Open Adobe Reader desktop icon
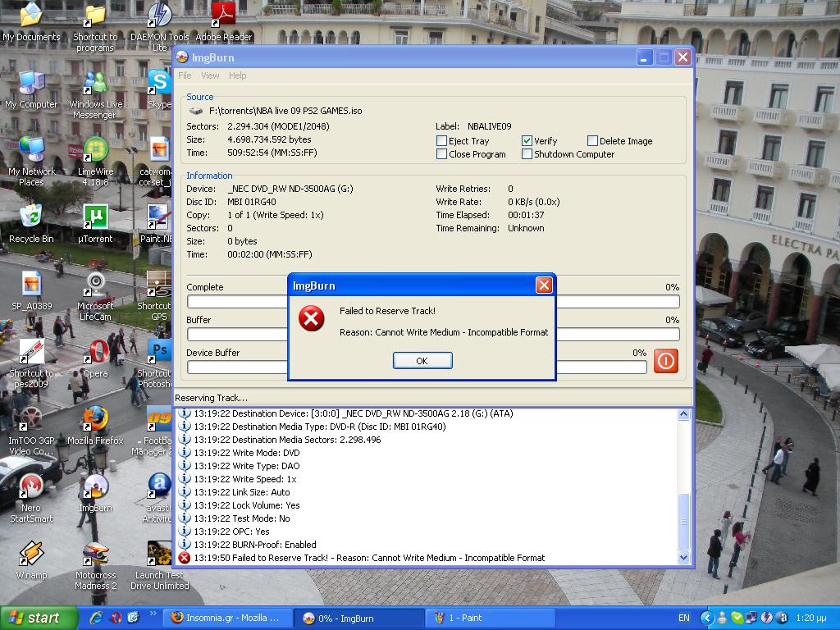 (223, 21)
